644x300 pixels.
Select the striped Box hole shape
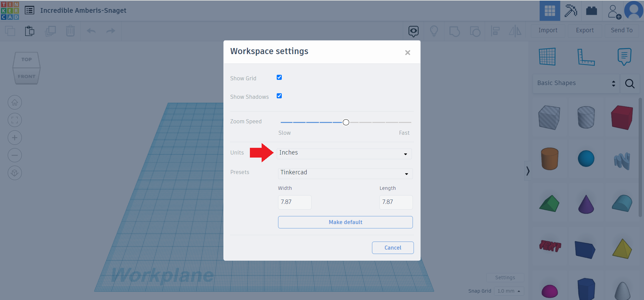549,117
